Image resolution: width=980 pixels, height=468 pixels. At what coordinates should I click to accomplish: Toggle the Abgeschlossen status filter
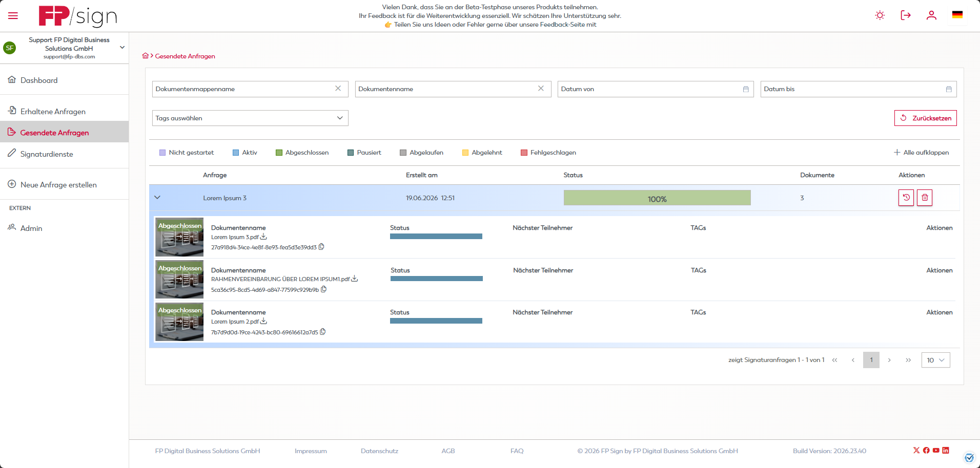point(302,153)
